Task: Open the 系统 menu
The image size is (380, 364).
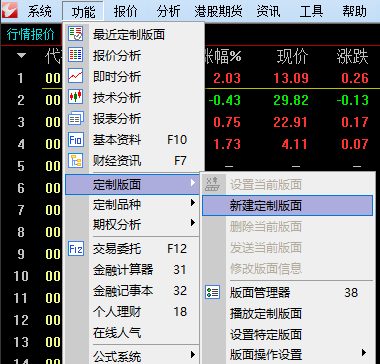Action: point(39,12)
